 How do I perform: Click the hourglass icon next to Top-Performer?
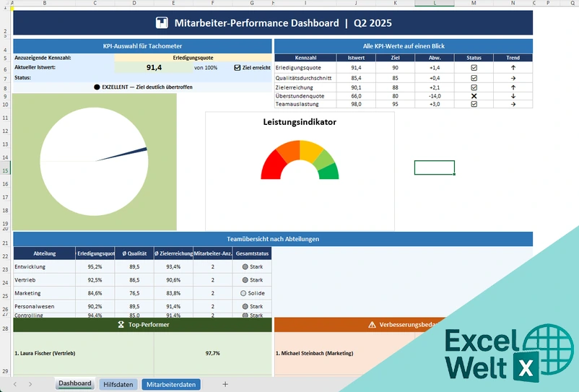tap(121, 325)
